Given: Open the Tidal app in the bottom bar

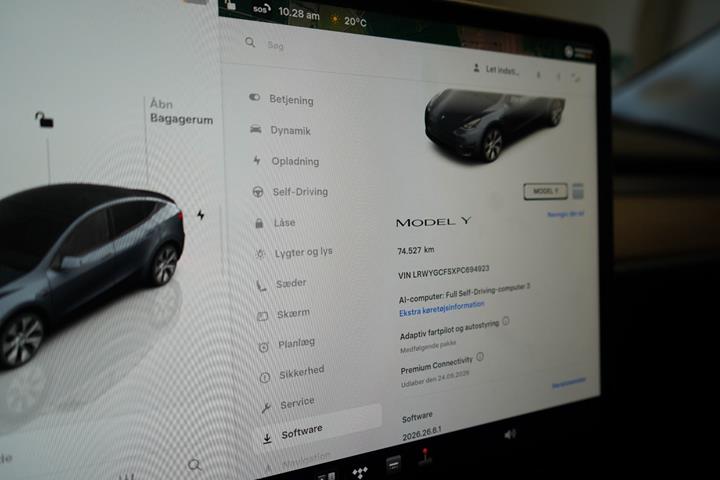Looking at the screenshot, I should 360,471.
